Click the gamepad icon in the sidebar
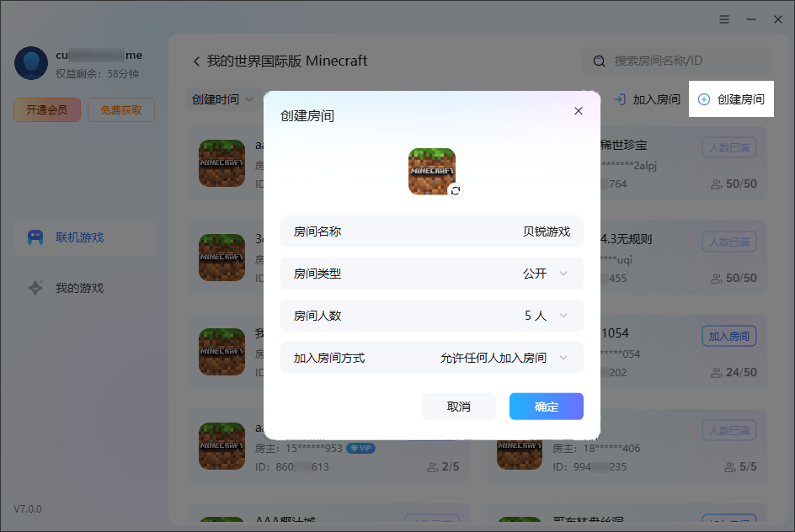 pos(35,237)
